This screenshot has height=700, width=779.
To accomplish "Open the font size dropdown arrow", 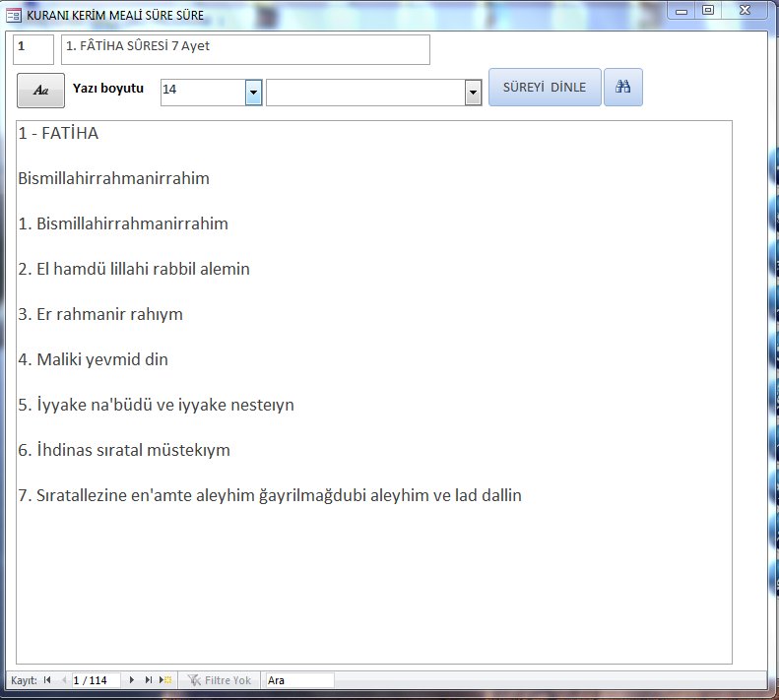I will tap(253, 93).
